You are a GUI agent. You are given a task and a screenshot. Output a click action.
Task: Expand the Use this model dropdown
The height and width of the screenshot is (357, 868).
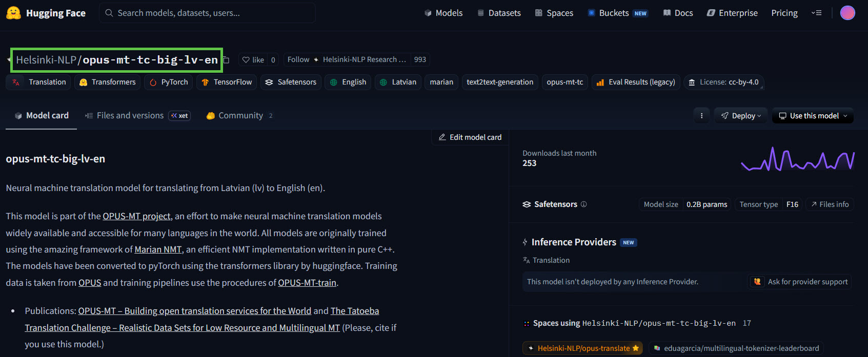(813, 116)
